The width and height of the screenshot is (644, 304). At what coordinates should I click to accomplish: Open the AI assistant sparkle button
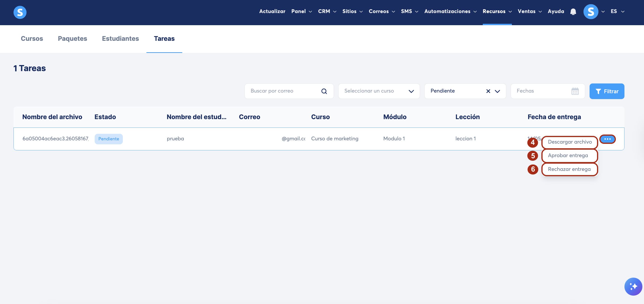(633, 287)
